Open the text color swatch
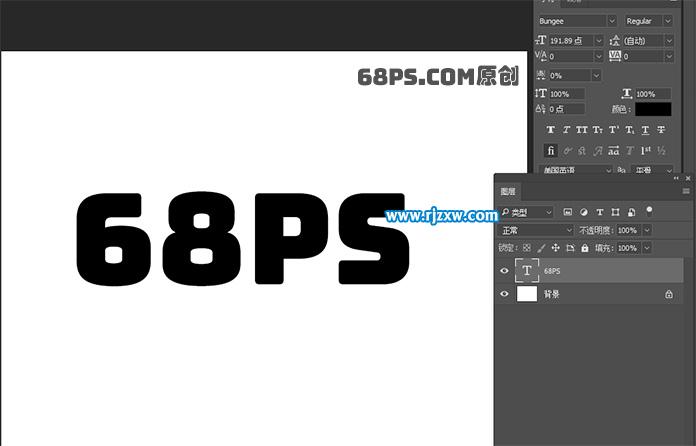This screenshot has width=696, height=446. tap(653, 109)
